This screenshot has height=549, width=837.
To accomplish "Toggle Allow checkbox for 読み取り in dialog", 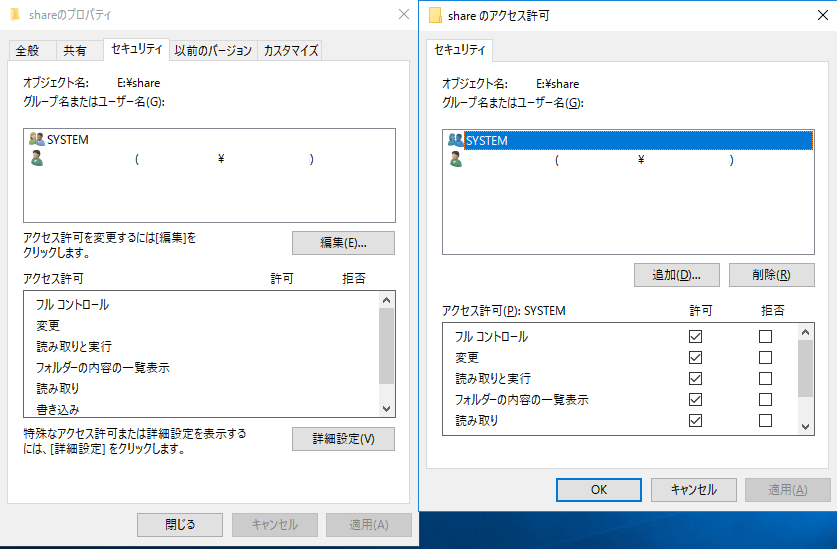I will 695,421.
